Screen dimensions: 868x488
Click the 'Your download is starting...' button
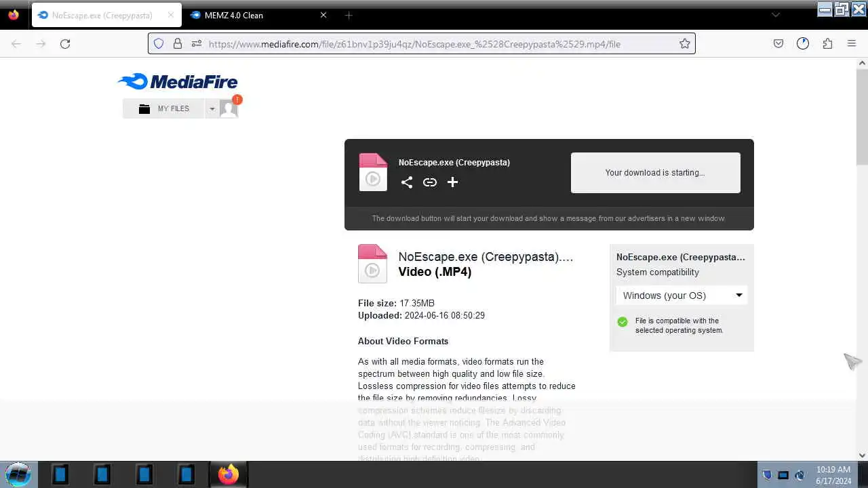point(655,173)
